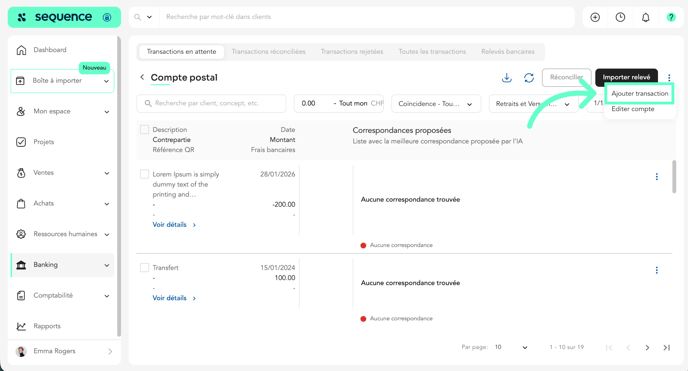Click the Dashboard sidebar label
Image resolution: width=688 pixels, height=371 pixels.
50,50
